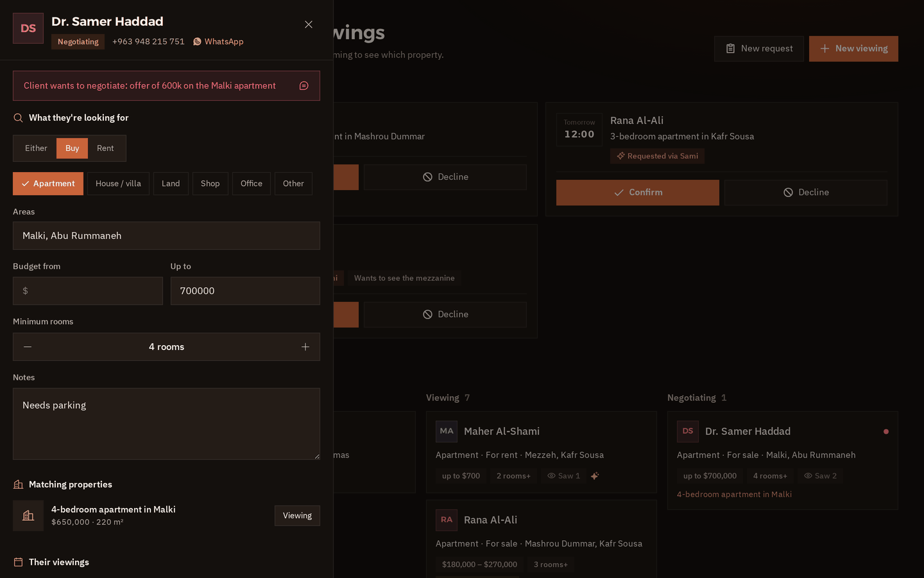Click the message icon in negotiation alert
The width and height of the screenshot is (924, 578).
304,86
